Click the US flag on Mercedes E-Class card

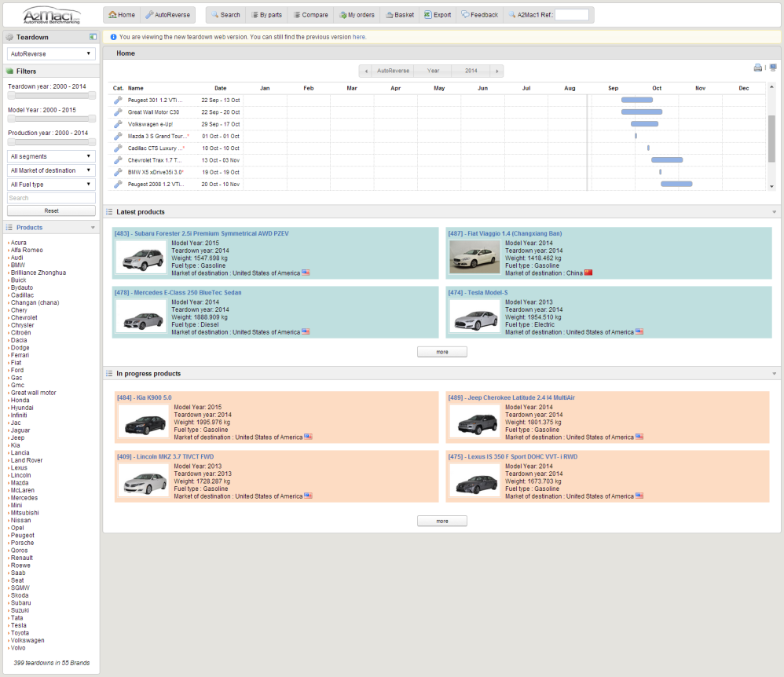(306, 332)
